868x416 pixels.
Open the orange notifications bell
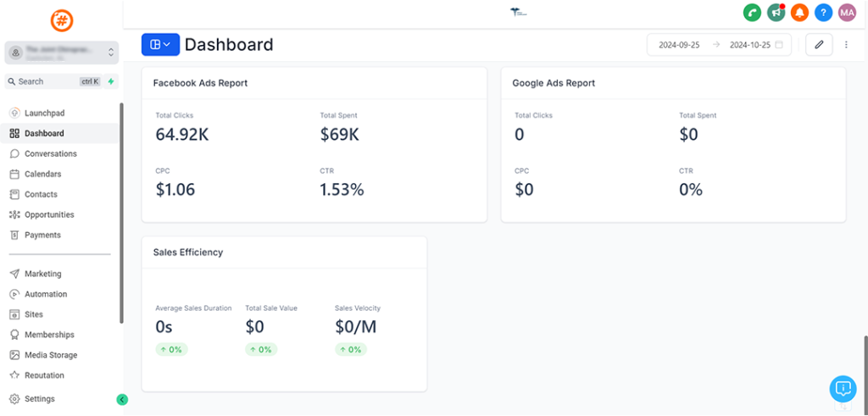(799, 13)
